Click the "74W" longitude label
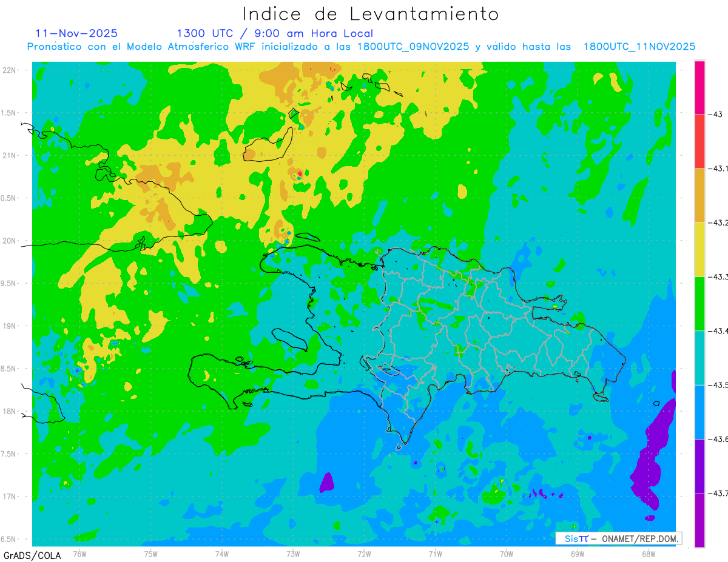This screenshot has height=562, width=728. click(222, 553)
